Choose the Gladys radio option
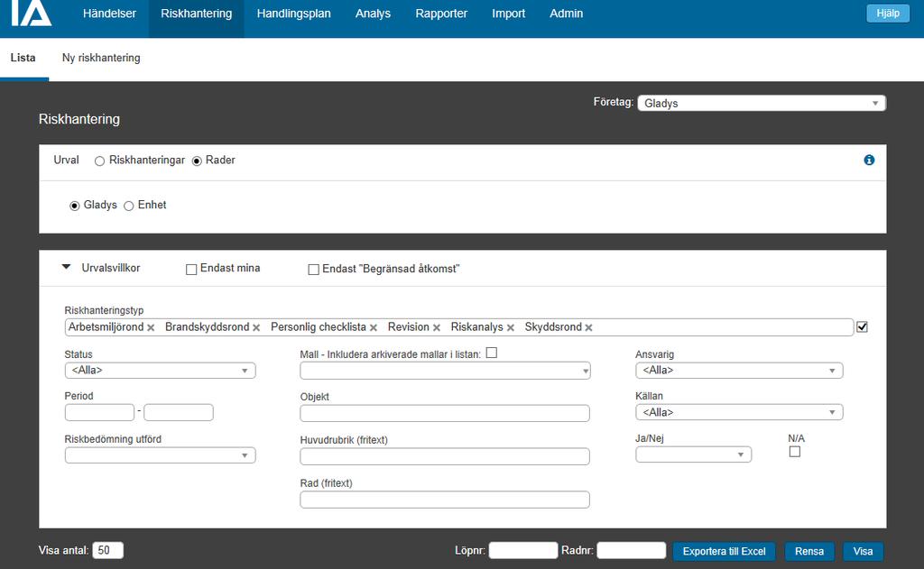924x569 pixels. pos(74,206)
